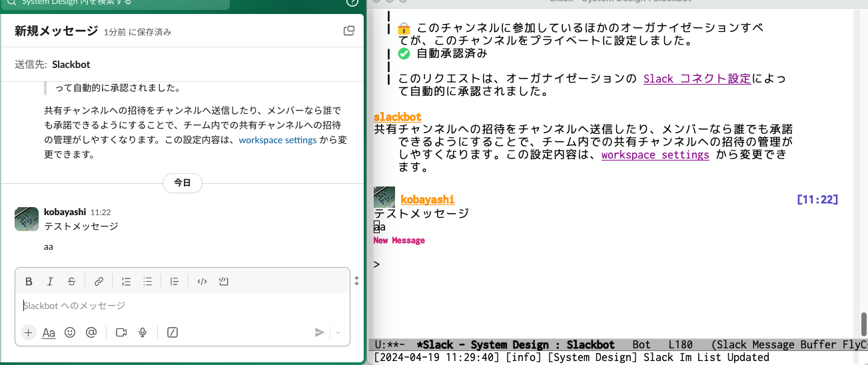Insert a code block

[x=224, y=282]
